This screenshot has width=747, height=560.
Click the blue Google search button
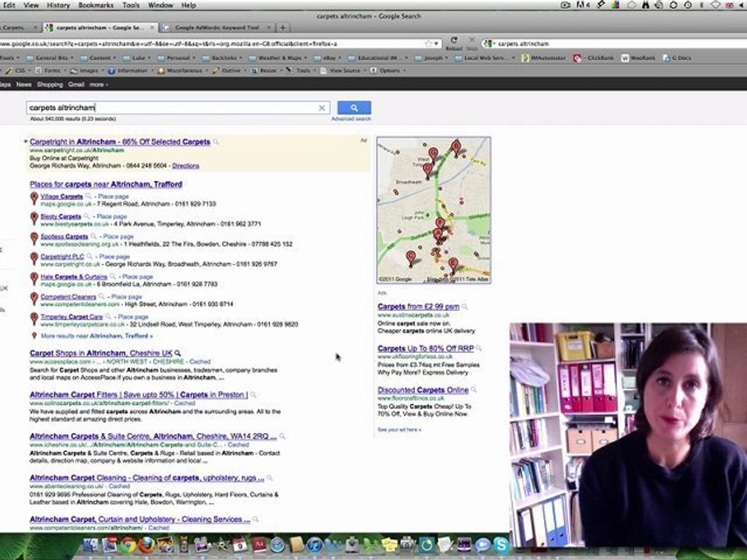[x=354, y=107]
